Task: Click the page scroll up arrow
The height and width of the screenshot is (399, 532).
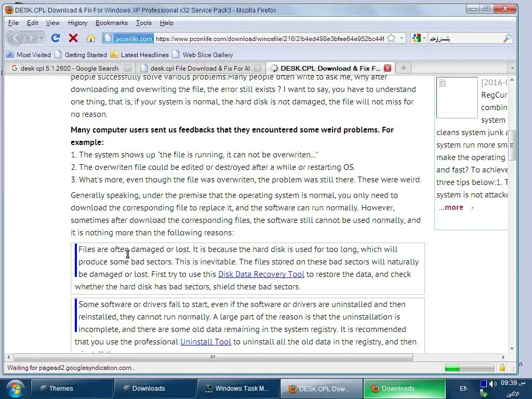Action: [x=512, y=79]
